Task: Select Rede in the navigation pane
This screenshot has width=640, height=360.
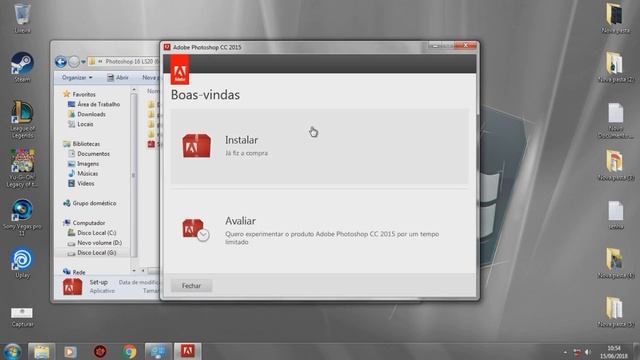Action: (75, 272)
